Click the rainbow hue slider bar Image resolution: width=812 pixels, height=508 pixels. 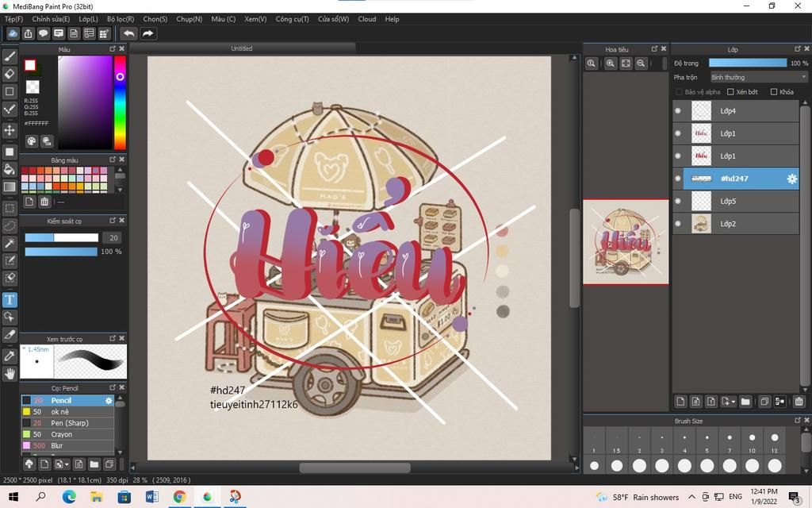pos(120,102)
